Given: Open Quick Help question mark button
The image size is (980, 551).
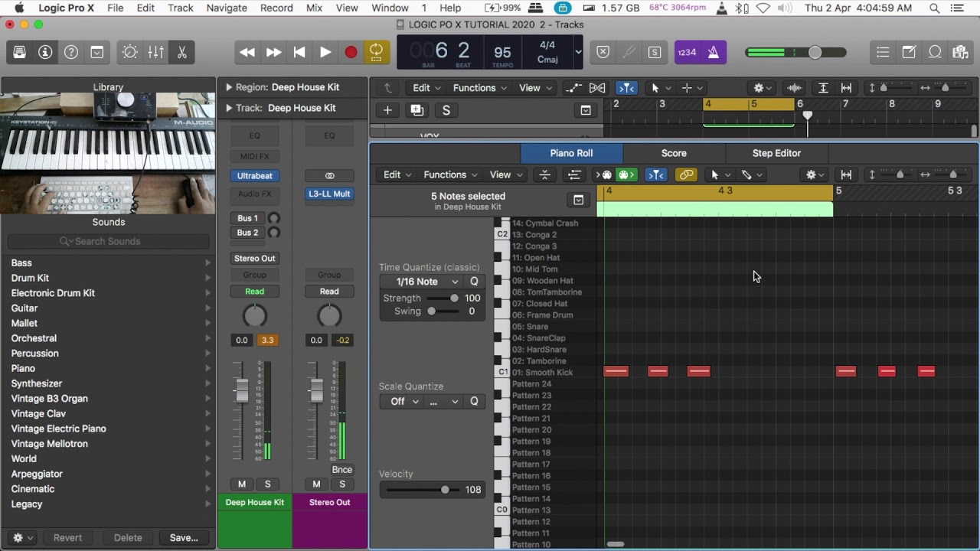Looking at the screenshot, I should point(71,52).
